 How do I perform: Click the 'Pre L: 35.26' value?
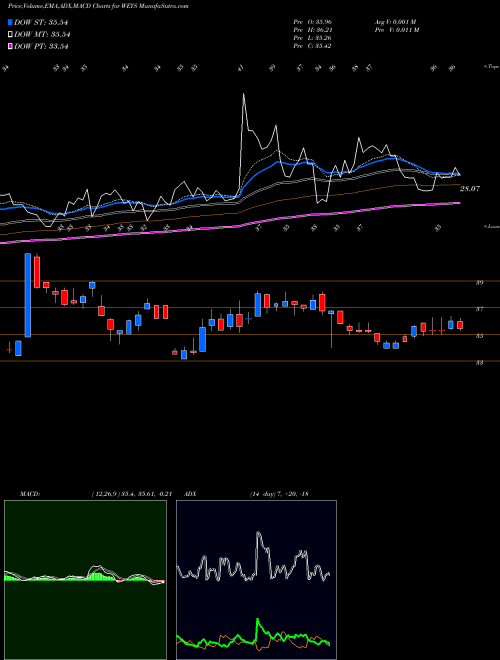(312, 38)
